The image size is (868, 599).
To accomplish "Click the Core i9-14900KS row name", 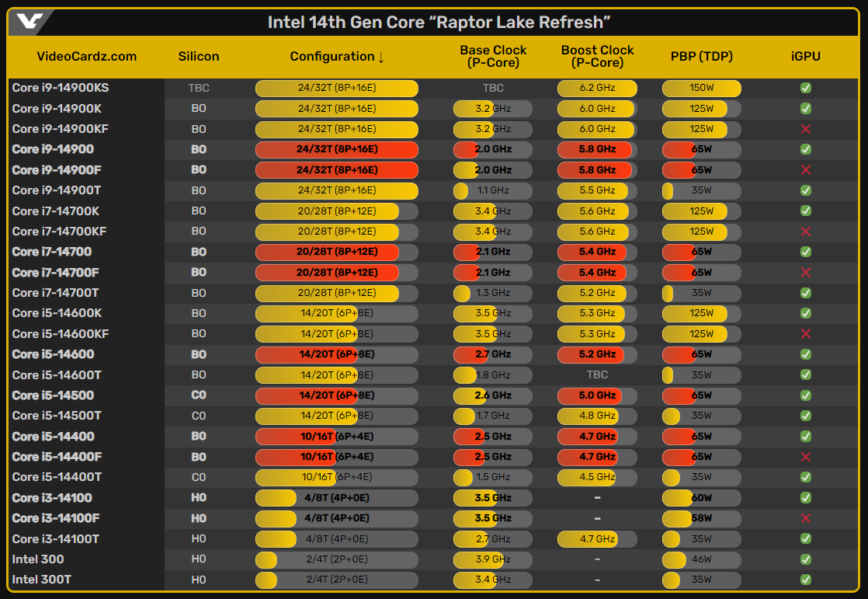I will tap(61, 88).
